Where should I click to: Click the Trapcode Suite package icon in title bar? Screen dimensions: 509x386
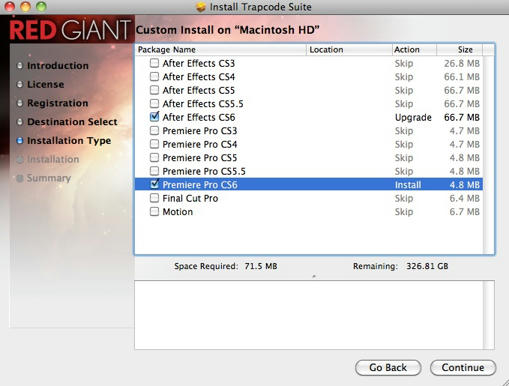(x=201, y=7)
